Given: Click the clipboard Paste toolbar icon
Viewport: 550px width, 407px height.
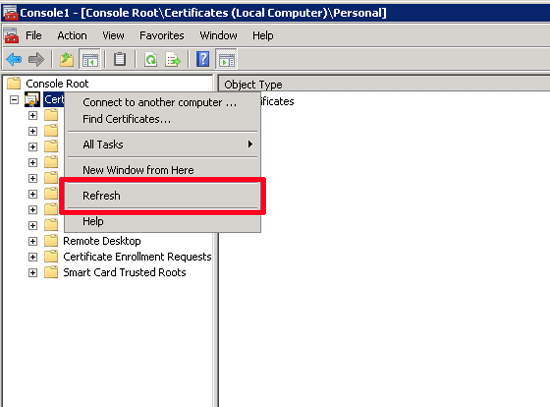Looking at the screenshot, I should (120, 59).
